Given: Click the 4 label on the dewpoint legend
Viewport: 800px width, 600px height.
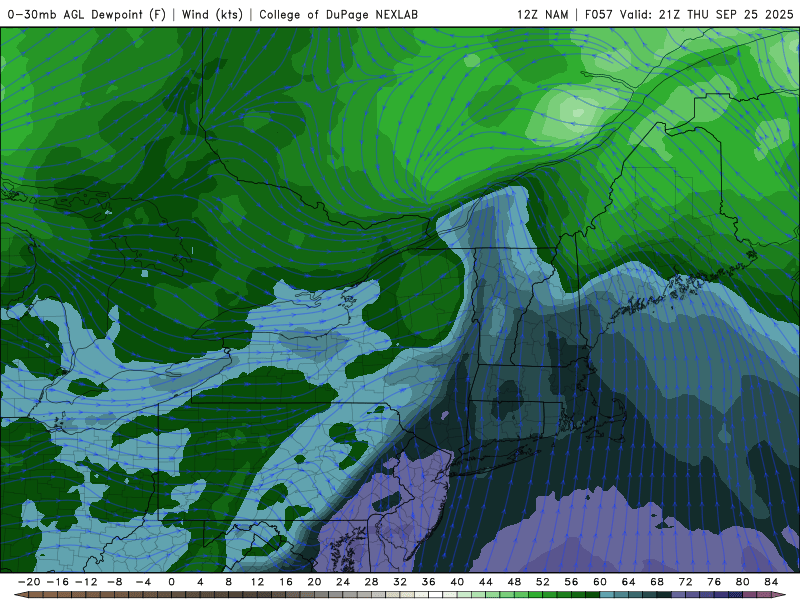Looking at the screenshot, I should point(200,582).
